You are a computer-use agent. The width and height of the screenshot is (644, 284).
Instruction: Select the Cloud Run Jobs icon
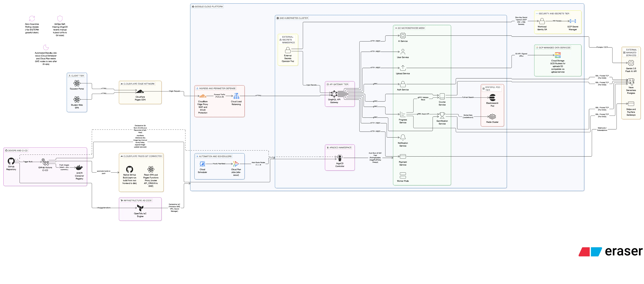coord(236,164)
